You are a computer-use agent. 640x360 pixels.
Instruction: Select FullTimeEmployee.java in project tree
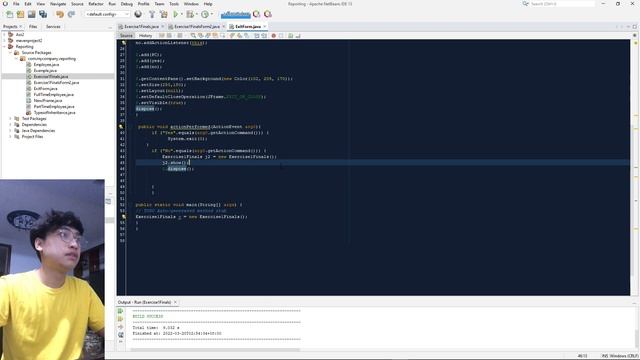click(53, 95)
